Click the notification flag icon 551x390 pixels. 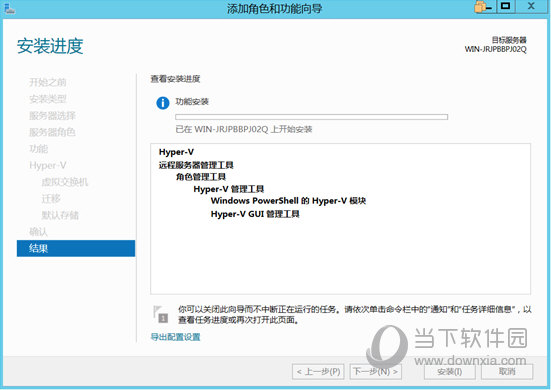[161, 314]
